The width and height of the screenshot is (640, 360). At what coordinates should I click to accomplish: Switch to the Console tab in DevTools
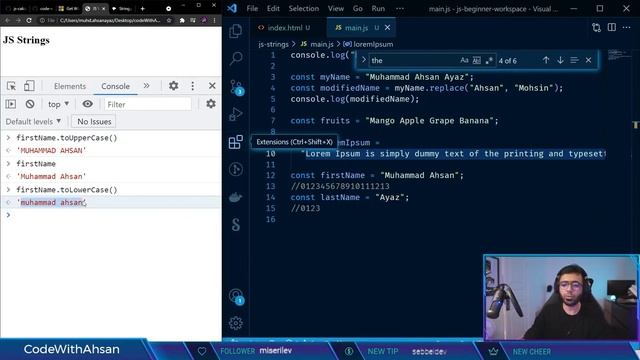(115, 86)
